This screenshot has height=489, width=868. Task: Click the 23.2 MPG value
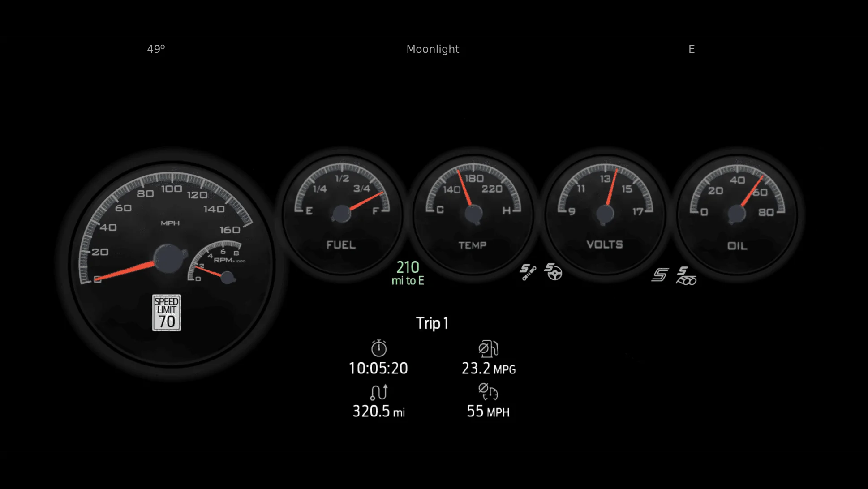tap(489, 369)
